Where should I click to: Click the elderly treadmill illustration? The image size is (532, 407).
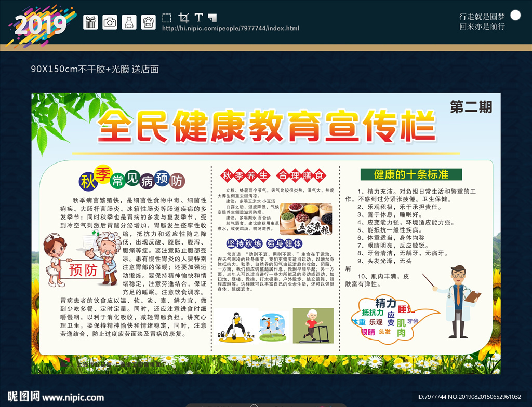pyautogui.click(x=313, y=325)
